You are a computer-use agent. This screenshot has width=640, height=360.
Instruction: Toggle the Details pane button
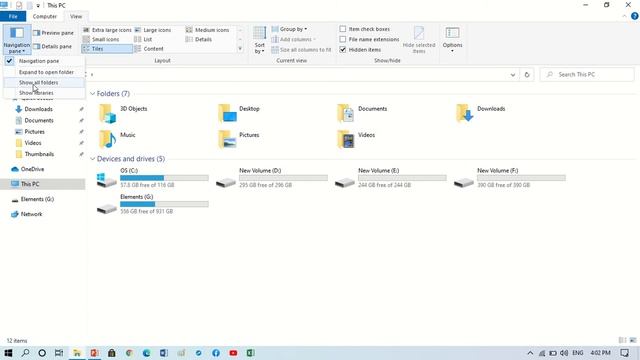pos(53,47)
